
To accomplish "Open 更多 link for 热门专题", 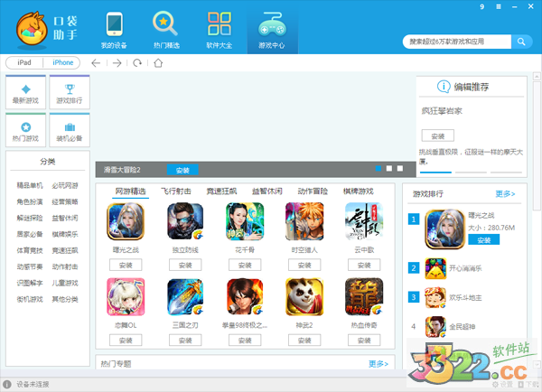I will pos(378,364).
